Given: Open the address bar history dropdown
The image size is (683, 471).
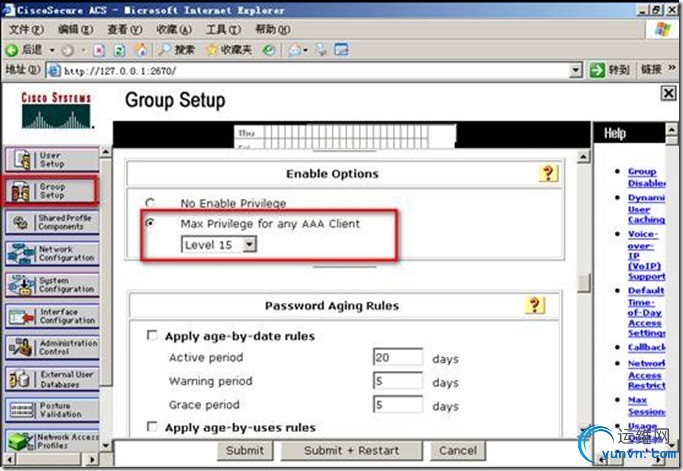Looking at the screenshot, I should pyautogui.click(x=576, y=70).
